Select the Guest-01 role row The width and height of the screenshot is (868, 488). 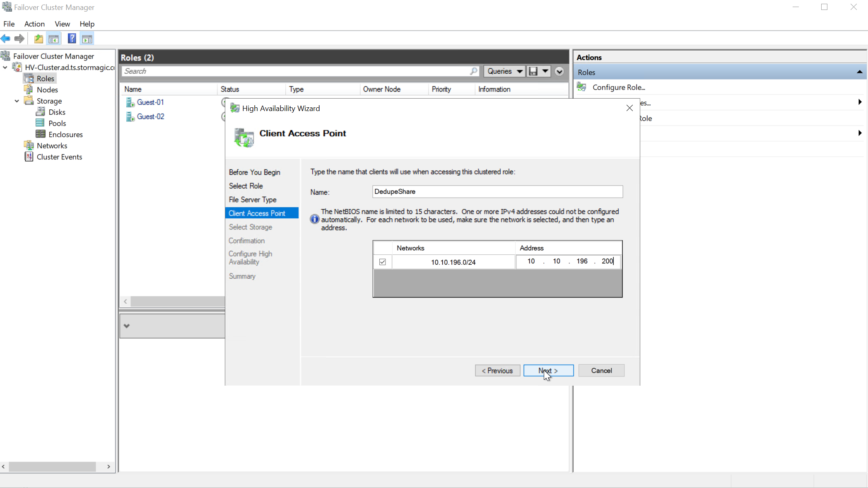tap(150, 102)
